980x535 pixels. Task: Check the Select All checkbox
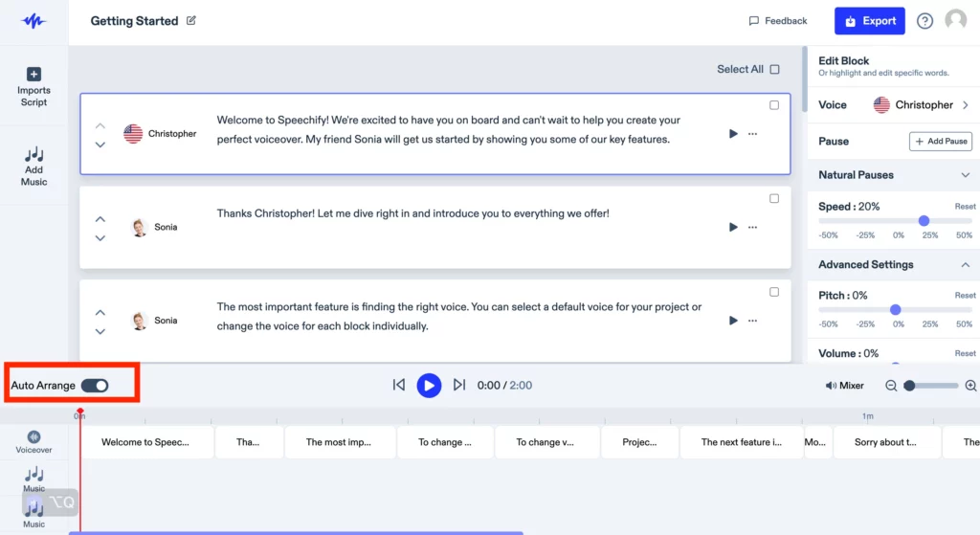[774, 69]
